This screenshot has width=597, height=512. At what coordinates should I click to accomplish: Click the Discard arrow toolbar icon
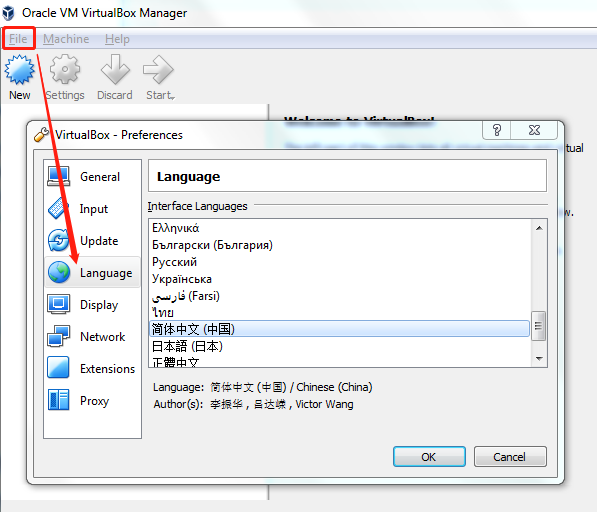click(115, 69)
